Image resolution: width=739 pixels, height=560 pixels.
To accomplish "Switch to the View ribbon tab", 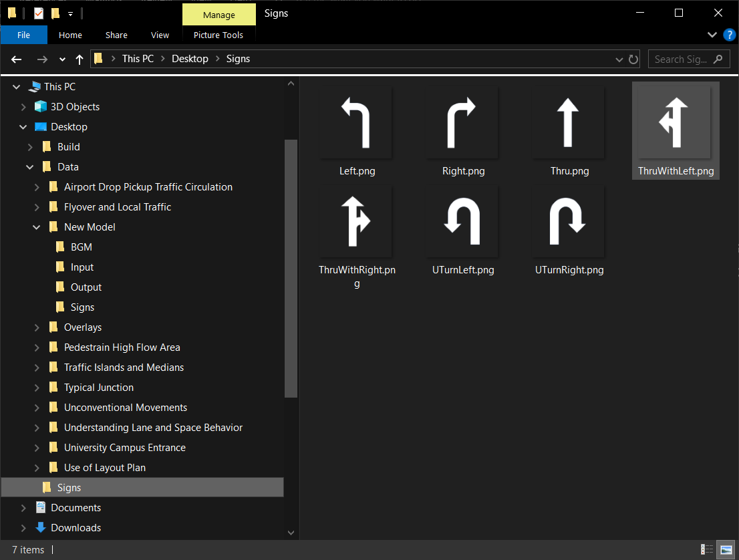I will click(x=160, y=35).
